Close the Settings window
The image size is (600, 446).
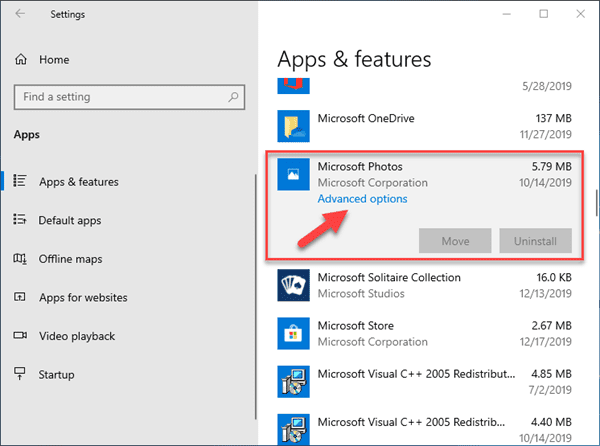[580, 14]
